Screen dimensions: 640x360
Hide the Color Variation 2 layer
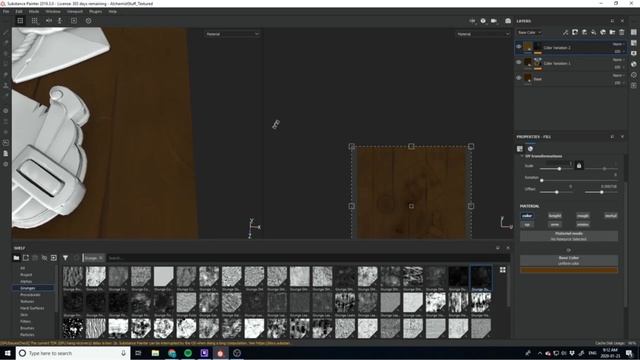coord(518,47)
